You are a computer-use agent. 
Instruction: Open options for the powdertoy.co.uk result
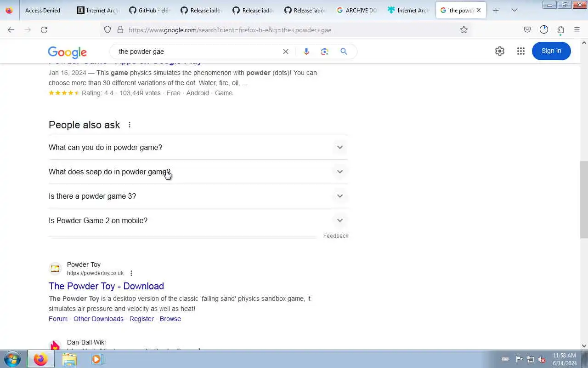131,273
